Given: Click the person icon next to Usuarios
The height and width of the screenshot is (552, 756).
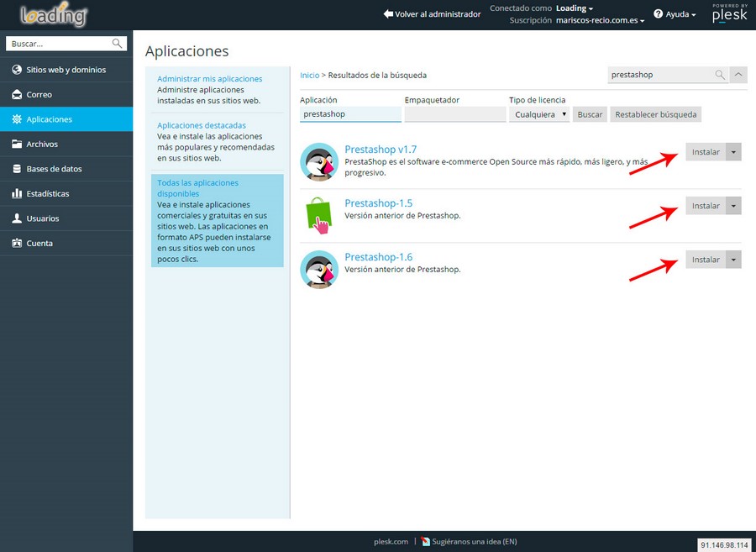Looking at the screenshot, I should click(17, 218).
